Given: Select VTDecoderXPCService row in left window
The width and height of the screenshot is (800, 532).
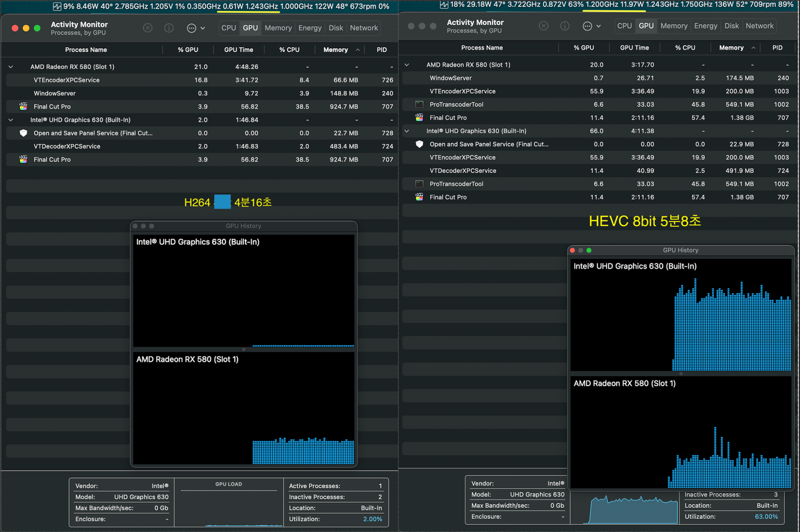Looking at the screenshot, I should [202, 146].
